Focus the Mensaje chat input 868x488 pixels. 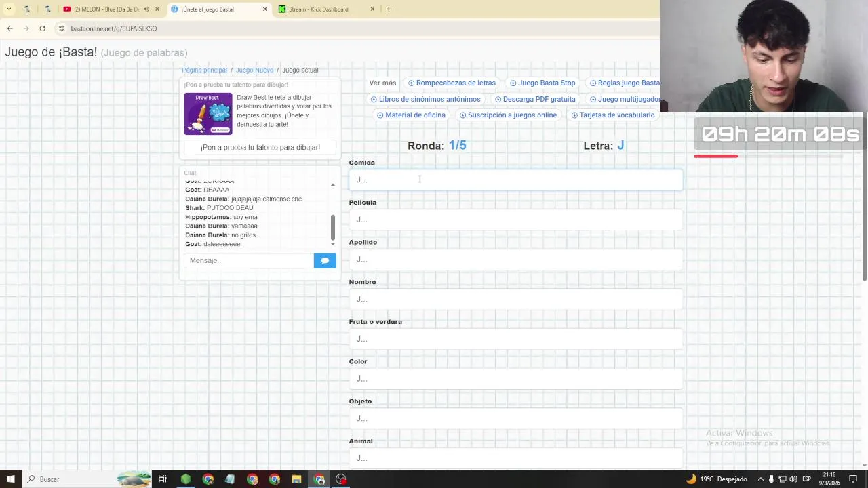coord(249,260)
